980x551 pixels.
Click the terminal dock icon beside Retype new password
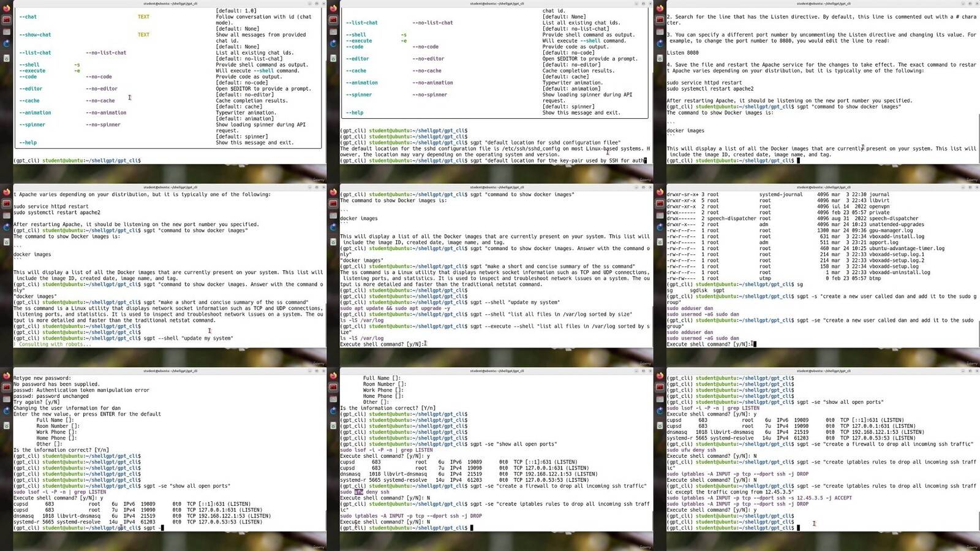point(7,387)
